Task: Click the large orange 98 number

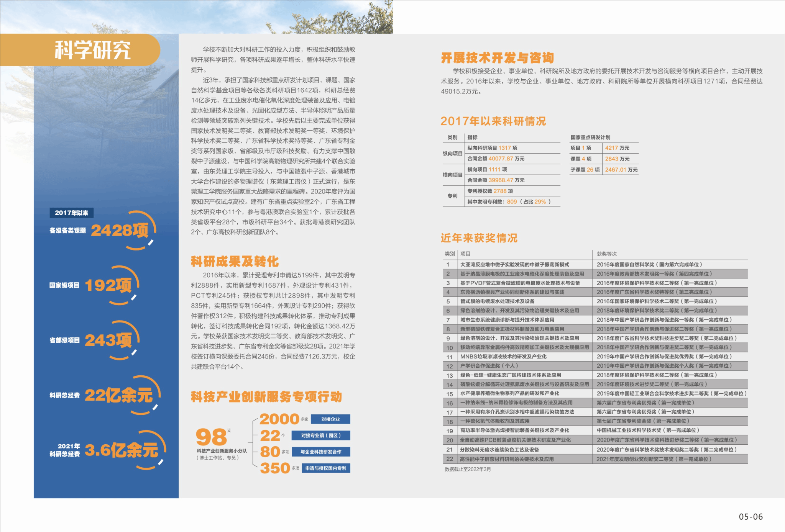Action: pyautogui.click(x=211, y=437)
